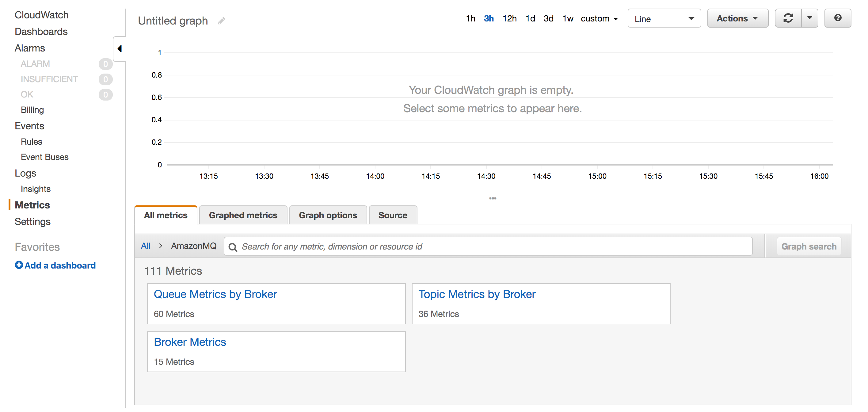Click the magnifier icon in the metric search bar

(x=233, y=246)
